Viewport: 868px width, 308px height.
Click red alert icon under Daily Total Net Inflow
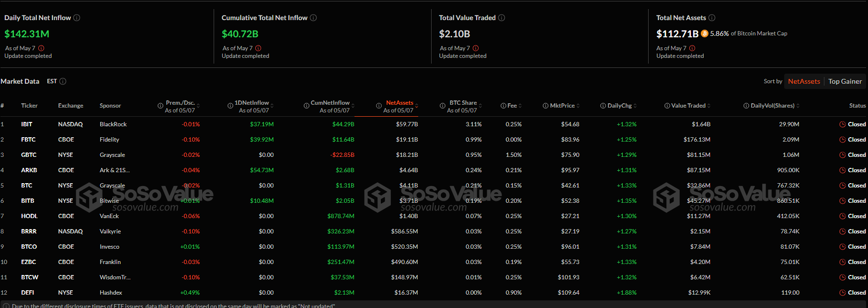(x=41, y=48)
